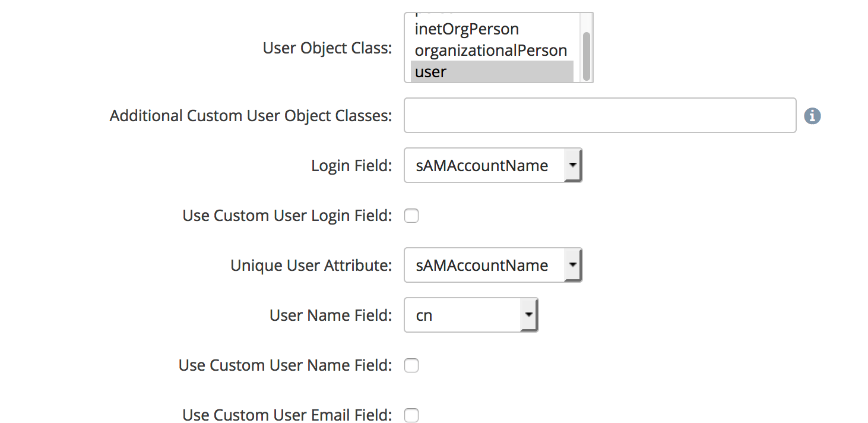Click the "Use Custom User Name Field:" label
This screenshot has width=868, height=423.
click(x=285, y=365)
